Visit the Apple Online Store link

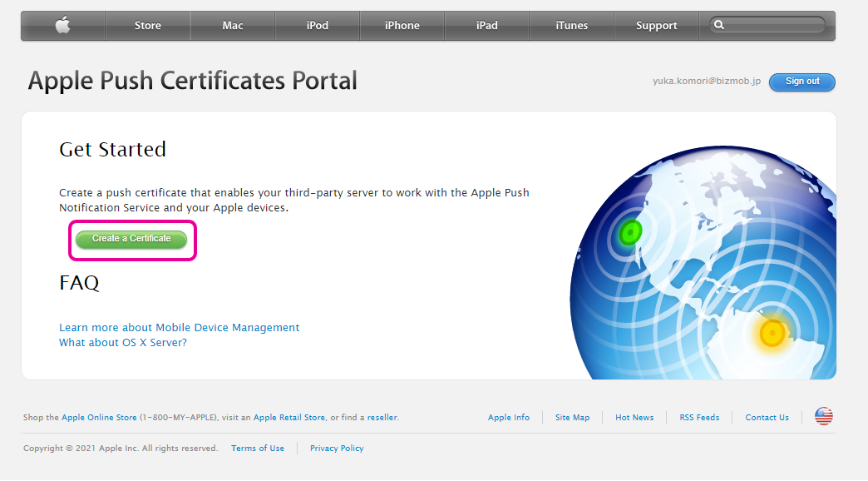[x=100, y=418]
